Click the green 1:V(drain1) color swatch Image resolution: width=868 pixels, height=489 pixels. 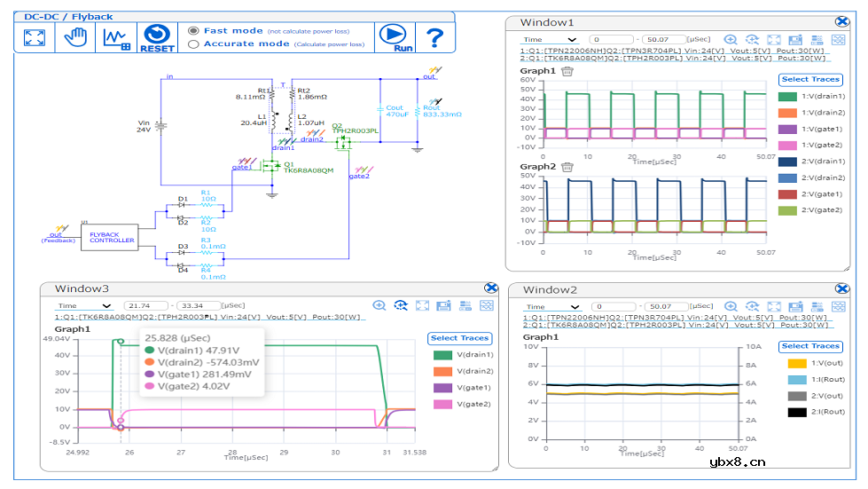786,96
